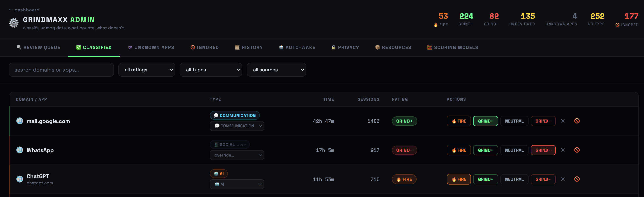
Task: Click the 53 FIRE stat counter
Action: click(441, 19)
